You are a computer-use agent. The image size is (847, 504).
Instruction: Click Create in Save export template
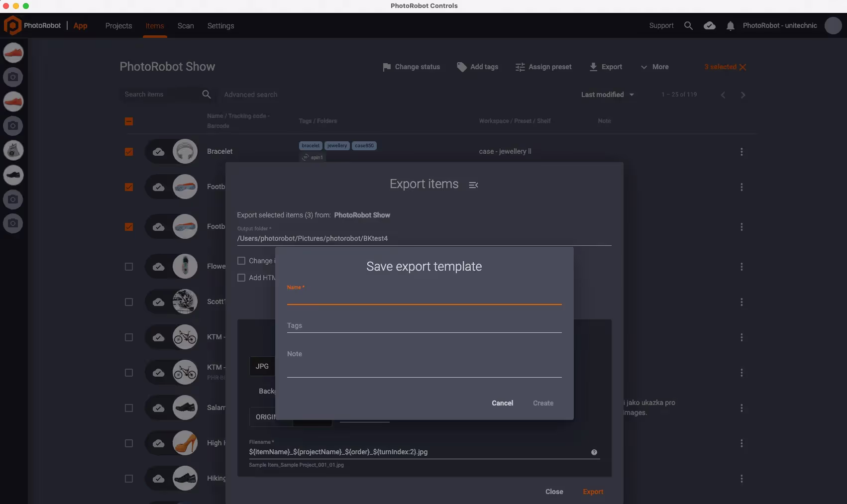click(x=543, y=403)
